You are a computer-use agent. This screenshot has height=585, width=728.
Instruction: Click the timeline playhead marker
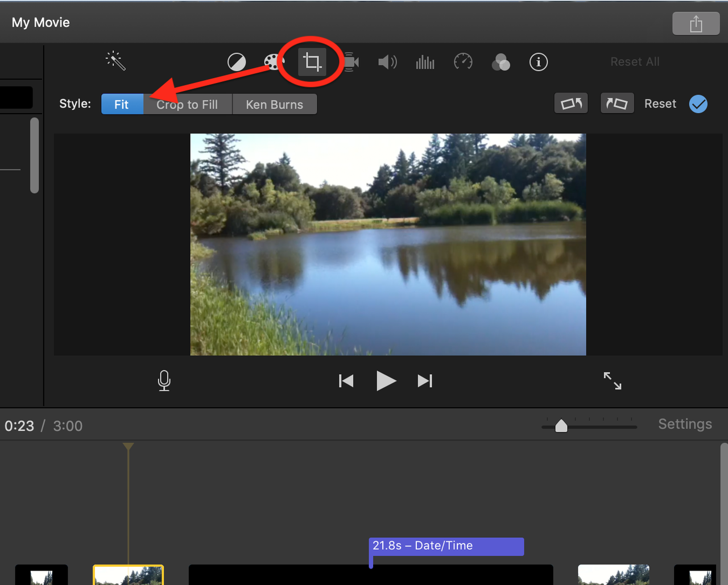pyautogui.click(x=129, y=447)
